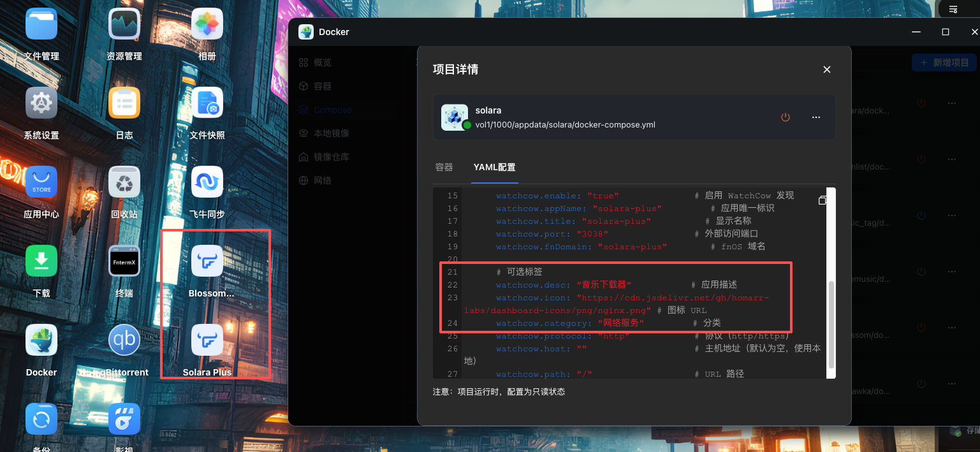Open the Docker desktop icon

click(41, 340)
